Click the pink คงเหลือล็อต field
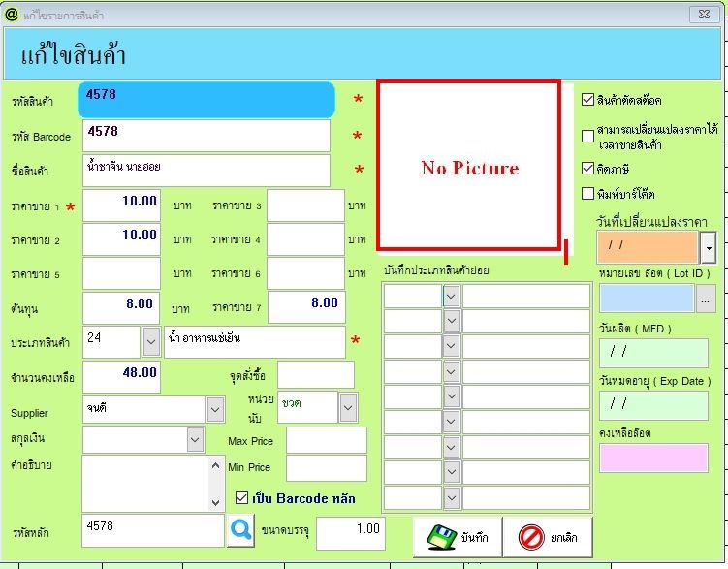The width and height of the screenshot is (728, 569). [653, 458]
